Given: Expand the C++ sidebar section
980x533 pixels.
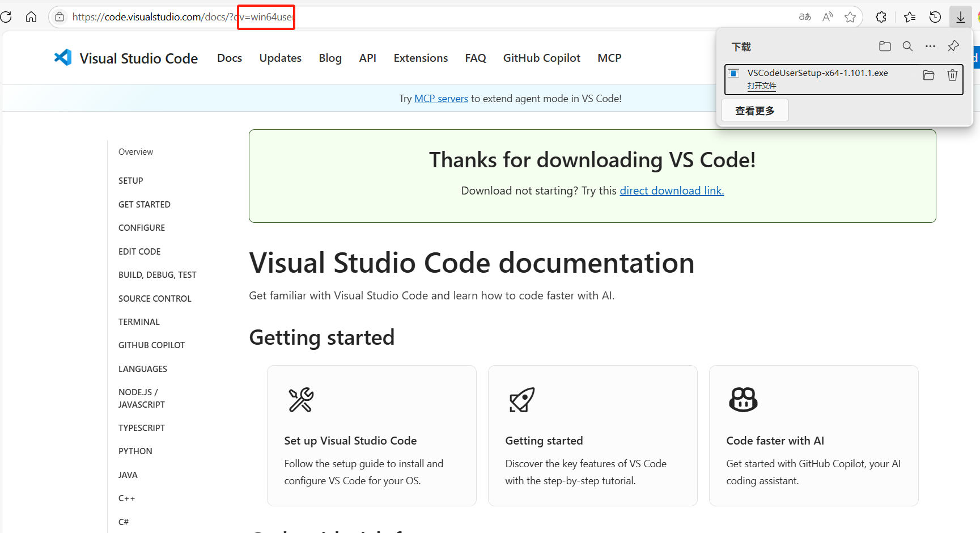Looking at the screenshot, I should pyautogui.click(x=127, y=498).
